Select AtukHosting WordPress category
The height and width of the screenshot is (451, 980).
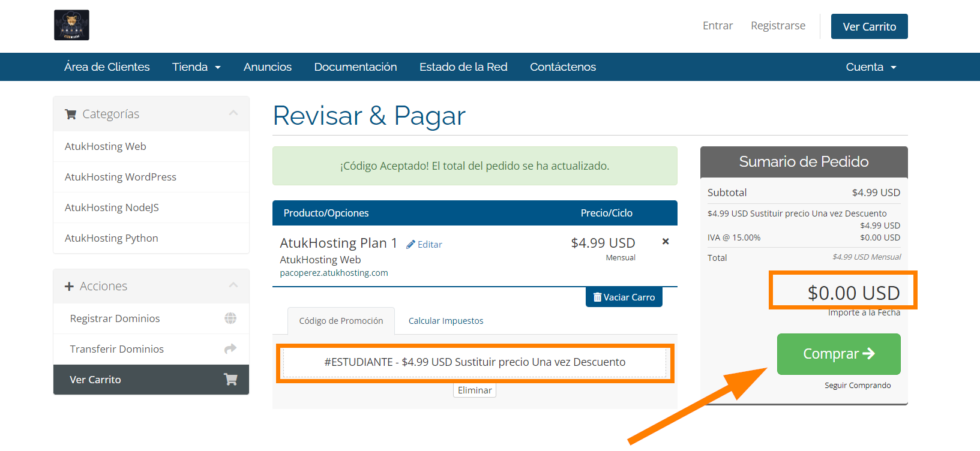121,177
